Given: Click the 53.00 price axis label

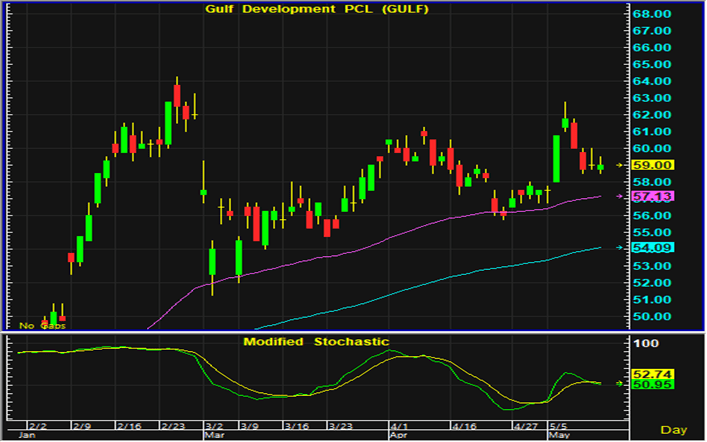Looking at the screenshot, I should point(652,266).
